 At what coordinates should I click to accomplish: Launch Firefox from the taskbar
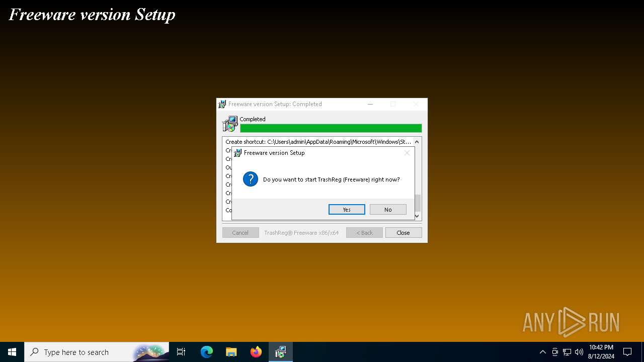tap(256, 352)
